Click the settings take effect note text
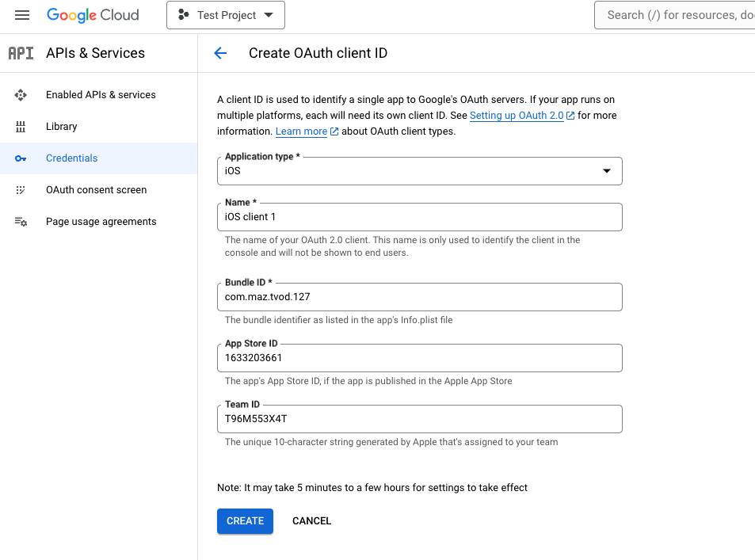The height and width of the screenshot is (560, 755). 372,488
